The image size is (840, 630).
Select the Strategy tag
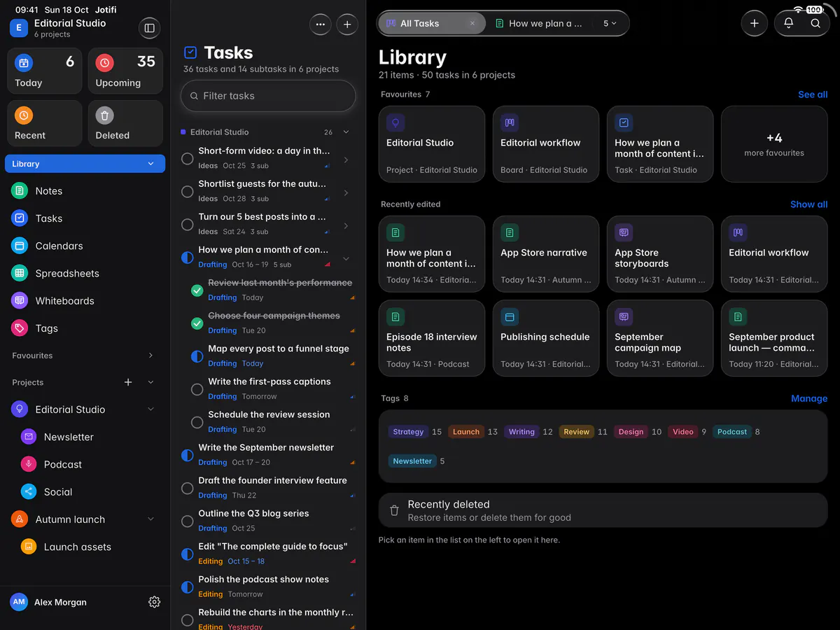[408, 432]
